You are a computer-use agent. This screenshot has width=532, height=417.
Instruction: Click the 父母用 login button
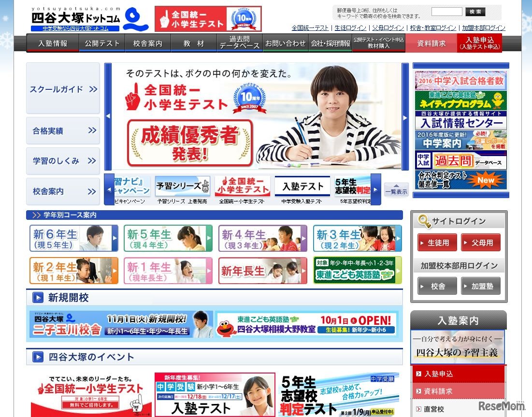tap(481, 243)
